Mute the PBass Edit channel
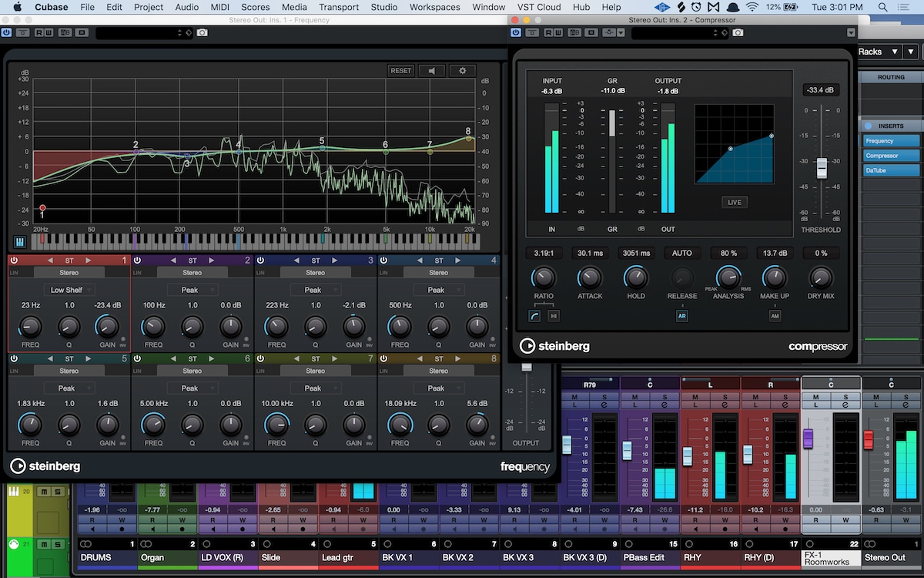 tap(636, 397)
